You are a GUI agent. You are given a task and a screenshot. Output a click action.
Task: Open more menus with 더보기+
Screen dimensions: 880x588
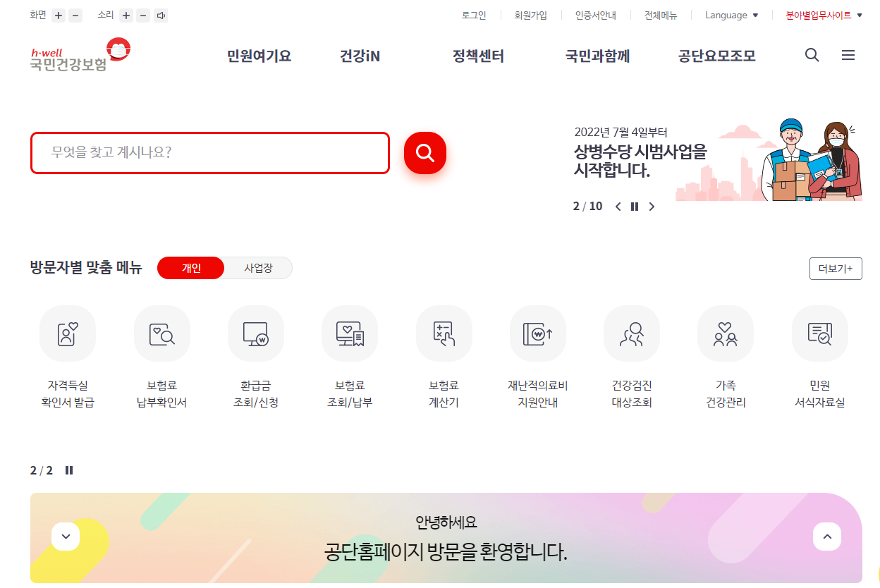click(836, 268)
